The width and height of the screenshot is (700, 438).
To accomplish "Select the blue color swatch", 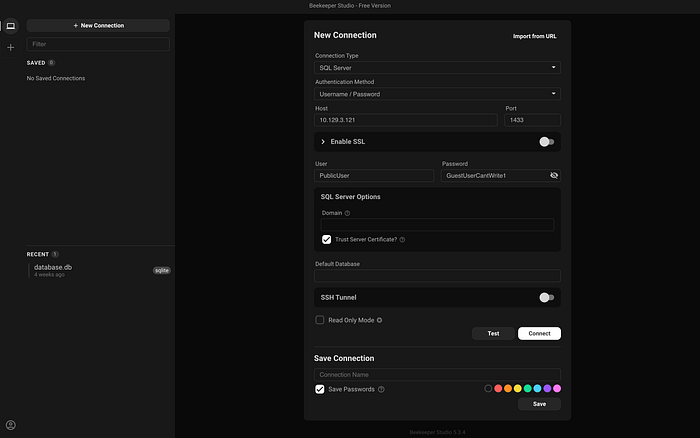I will [x=538, y=388].
